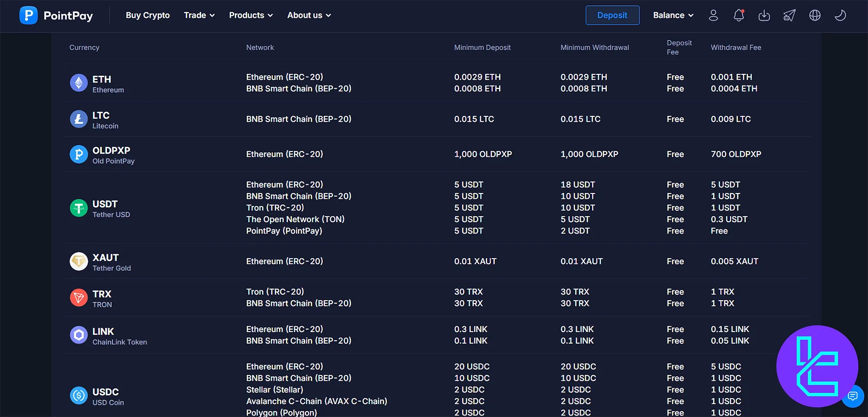
Task: Expand the Balance dropdown
Action: click(x=673, y=15)
